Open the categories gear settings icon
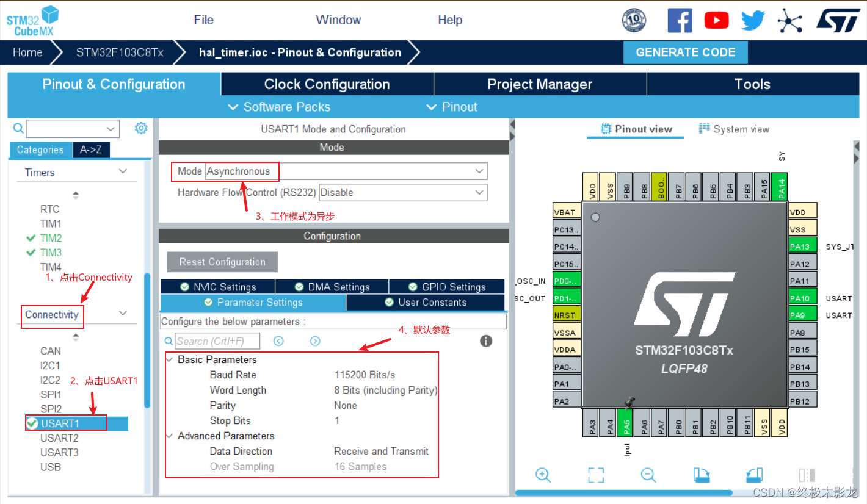 click(141, 128)
